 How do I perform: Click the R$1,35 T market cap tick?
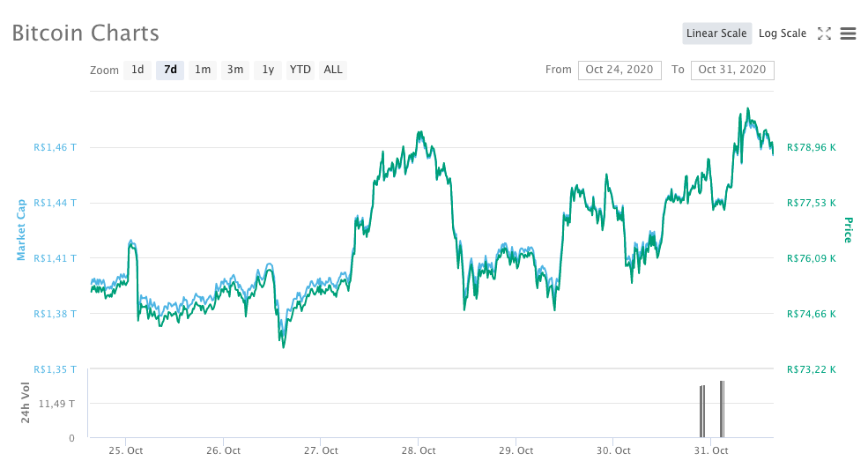(55, 369)
